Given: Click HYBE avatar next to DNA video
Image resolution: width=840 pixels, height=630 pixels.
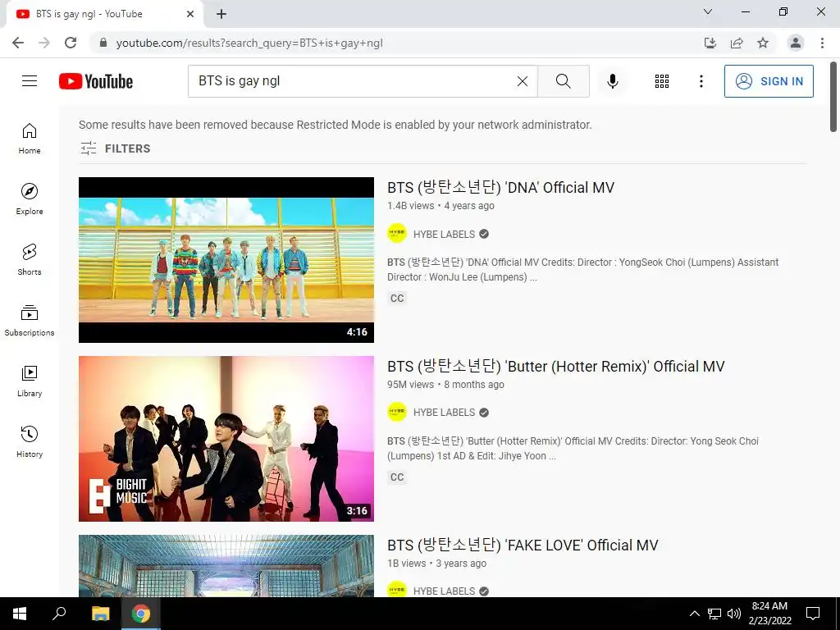Looking at the screenshot, I should click(397, 234).
